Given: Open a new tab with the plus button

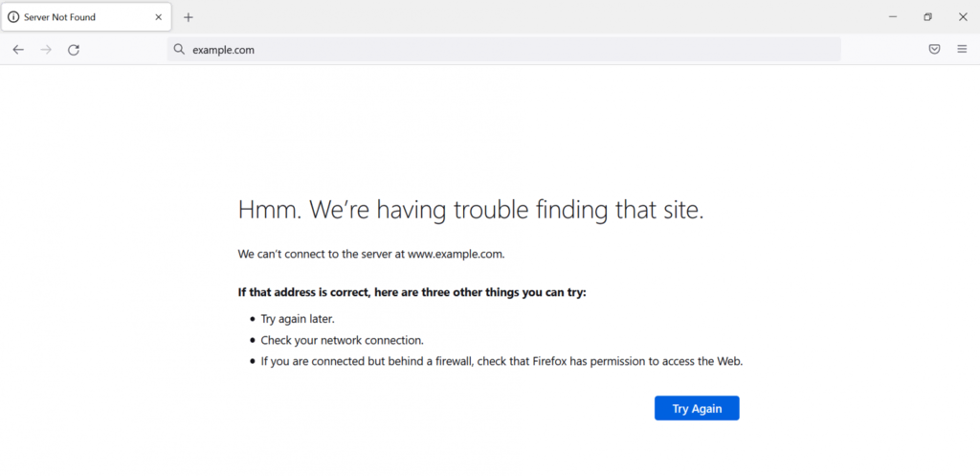Looking at the screenshot, I should coord(189,17).
